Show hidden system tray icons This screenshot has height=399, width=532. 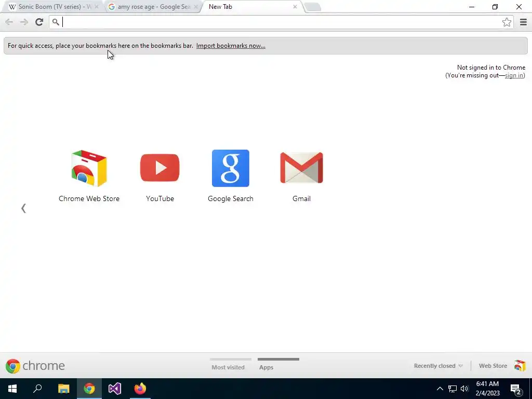(x=440, y=389)
